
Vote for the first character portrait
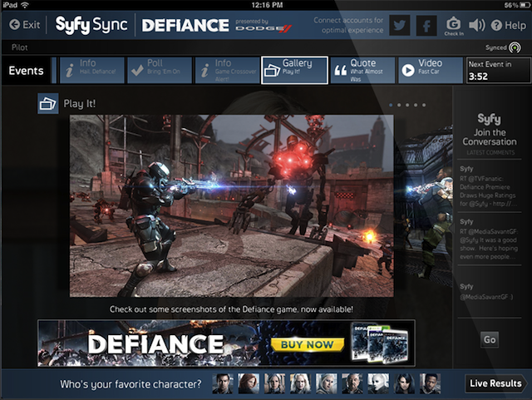(x=223, y=383)
